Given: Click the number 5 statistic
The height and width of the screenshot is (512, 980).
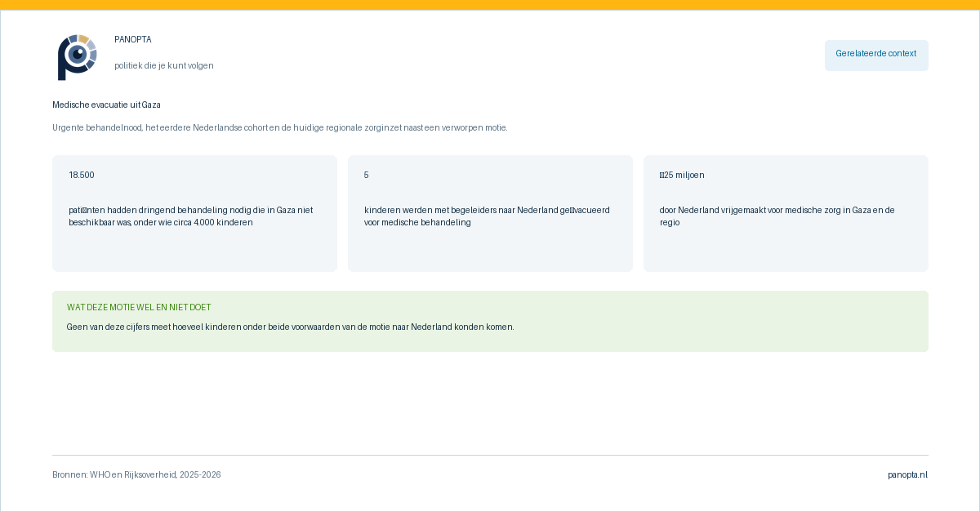Looking at the screenshot, I should tap(367, 175).
